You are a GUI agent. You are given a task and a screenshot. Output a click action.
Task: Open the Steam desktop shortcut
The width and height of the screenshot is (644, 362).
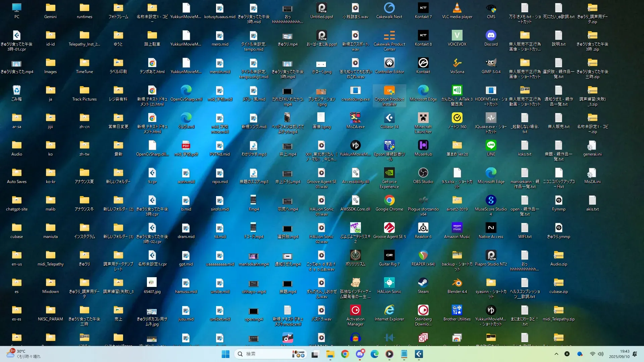423,283
